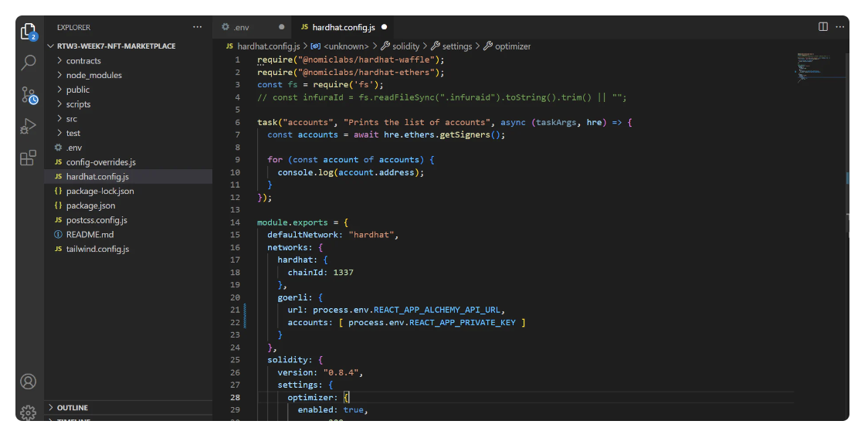Click the value "true" on line 29
The width and height of the screenshot is (868, 448).
tap(353, 410)
